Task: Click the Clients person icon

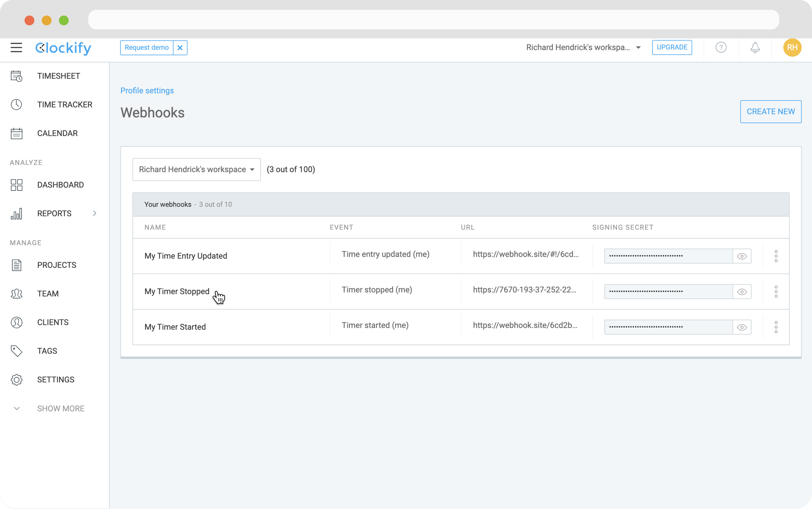Action: pos(17,322)
